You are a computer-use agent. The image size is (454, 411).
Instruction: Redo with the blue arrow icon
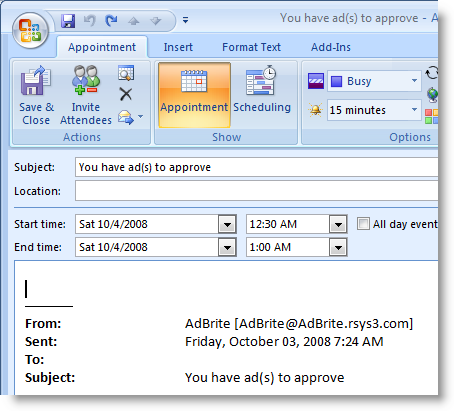pos(111,21)
